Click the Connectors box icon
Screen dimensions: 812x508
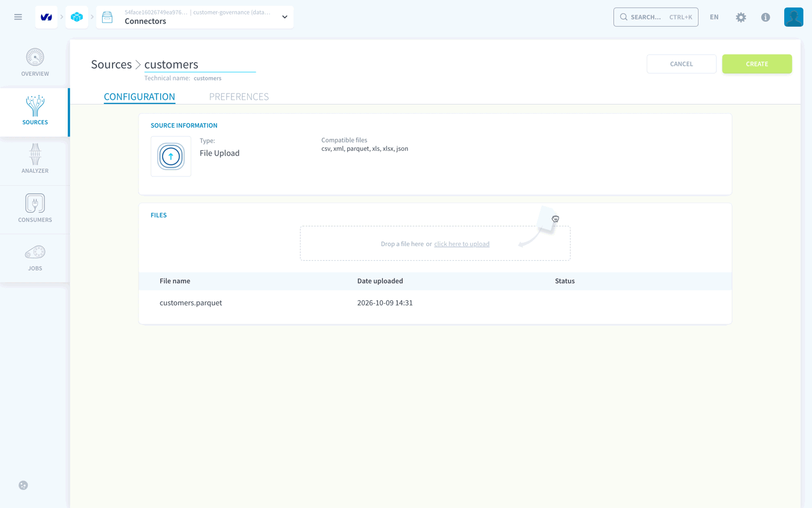click(x=107, y=17)
